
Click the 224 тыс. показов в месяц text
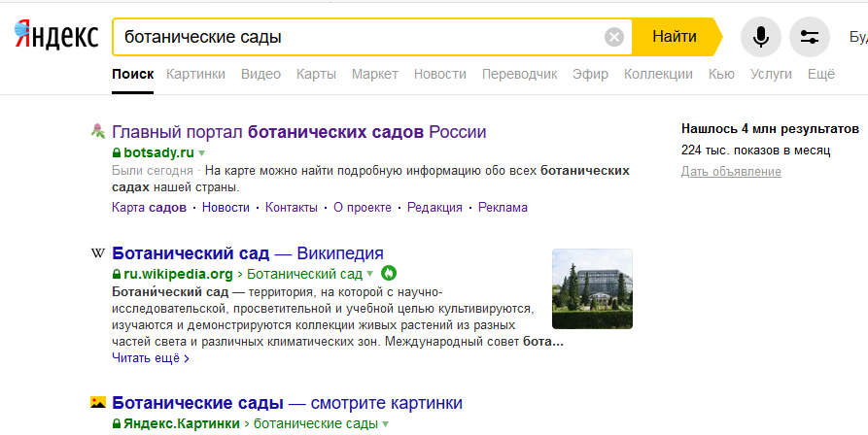click(x=755, y=151)
